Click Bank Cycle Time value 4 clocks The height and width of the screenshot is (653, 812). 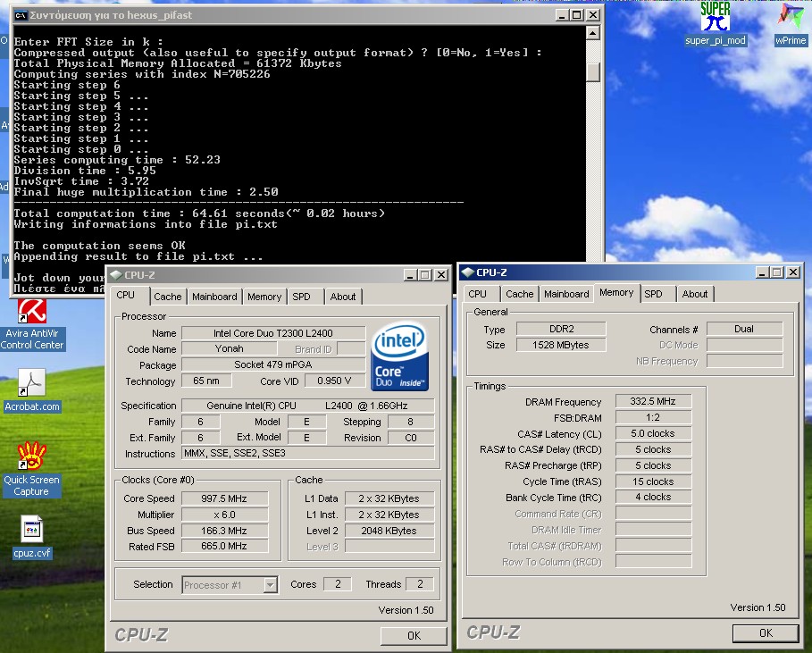653,498
